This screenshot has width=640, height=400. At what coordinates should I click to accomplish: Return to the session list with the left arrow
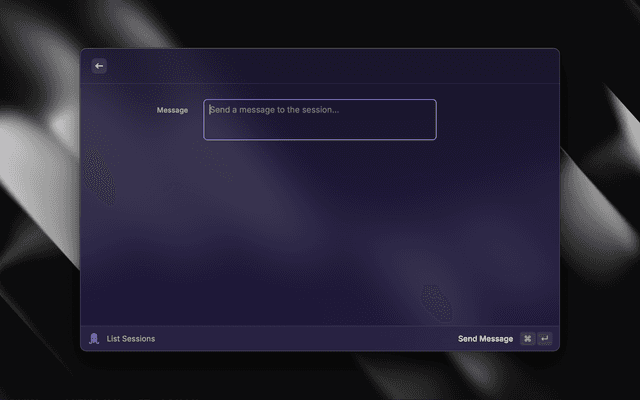(99, 66)
